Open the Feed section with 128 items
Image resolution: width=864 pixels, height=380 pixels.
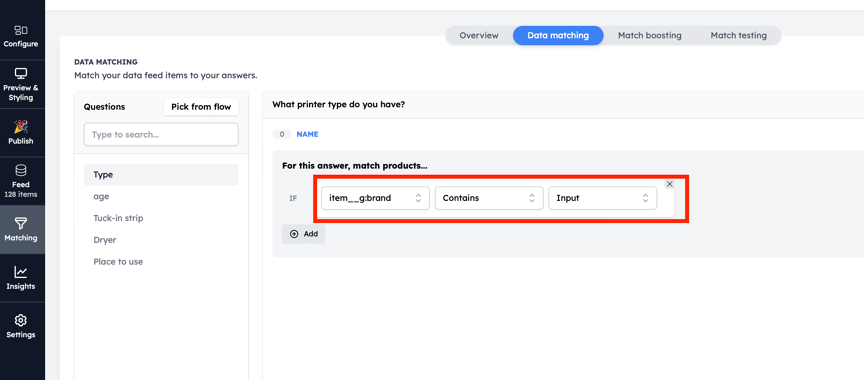pos(21,181)
